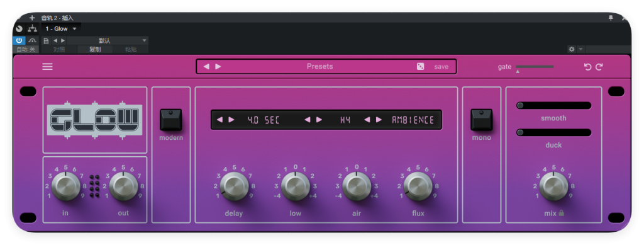Click the 对照 compare button

59,49
